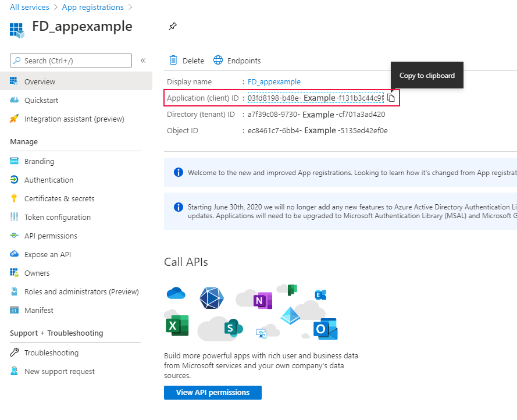Click the Manifest icon
This screenshot has width=517, height=420.
tap(14, 310)
